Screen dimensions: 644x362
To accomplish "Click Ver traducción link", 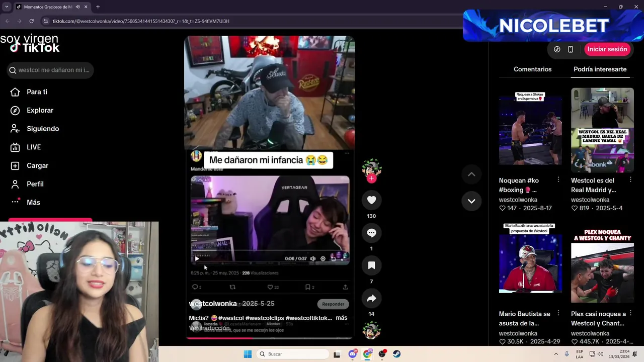I will pyautogui.click(x=209, y=328).
